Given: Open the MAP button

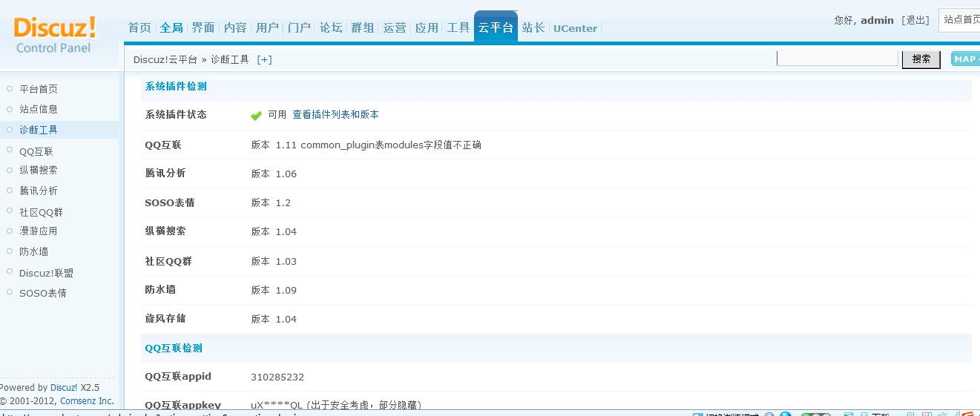Looking at the screenshot, I should [x=965, y=59].
